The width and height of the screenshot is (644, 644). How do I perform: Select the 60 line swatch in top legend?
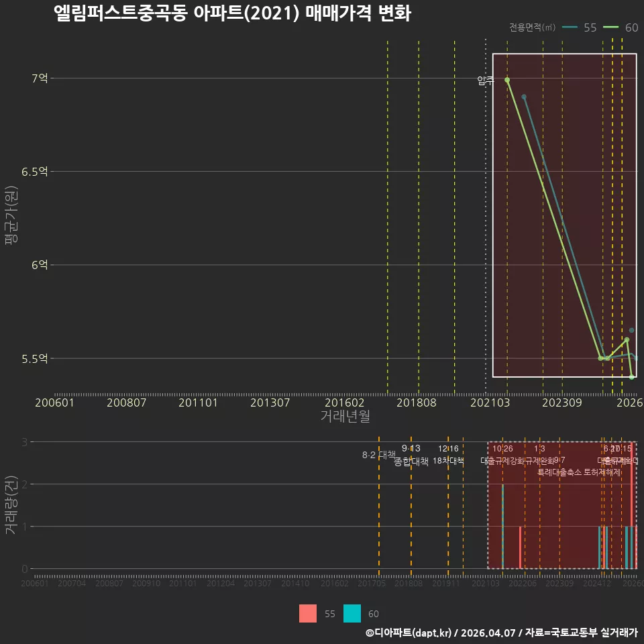610,27
